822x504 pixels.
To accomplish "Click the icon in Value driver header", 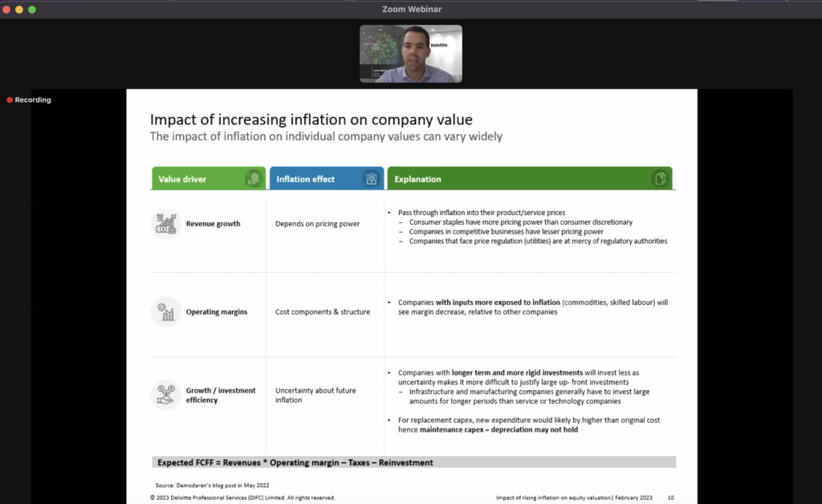I will pyautogui.click(x=253, y=179).
